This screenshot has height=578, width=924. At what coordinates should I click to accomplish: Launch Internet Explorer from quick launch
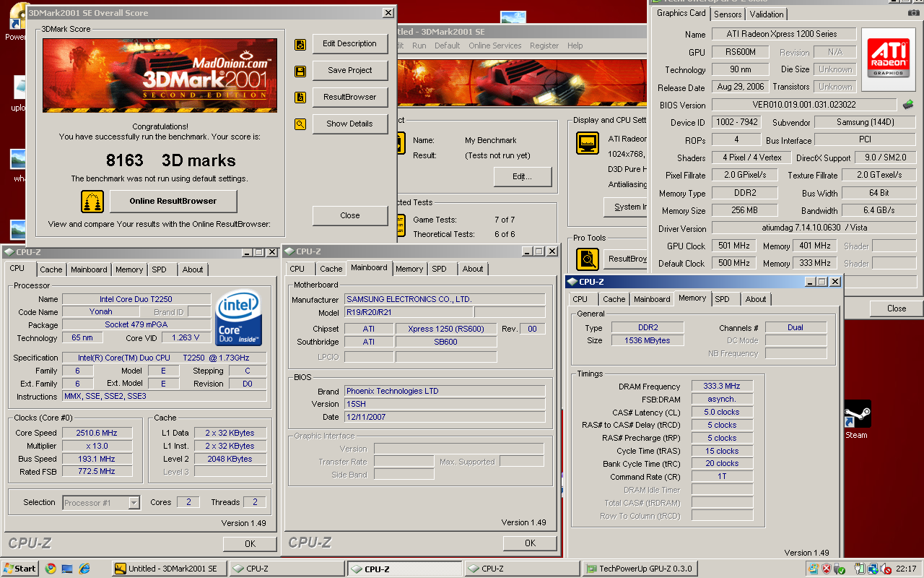[x=84, y=569]
